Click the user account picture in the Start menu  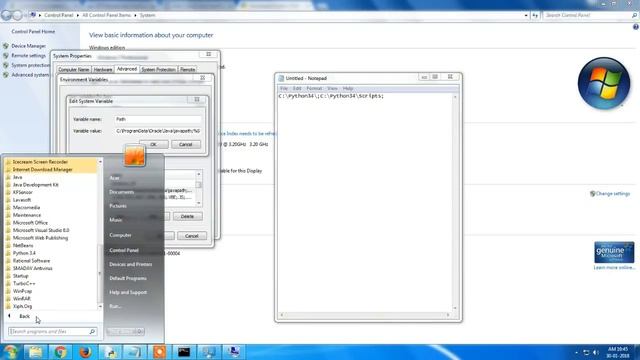click(x=135, y=155)
